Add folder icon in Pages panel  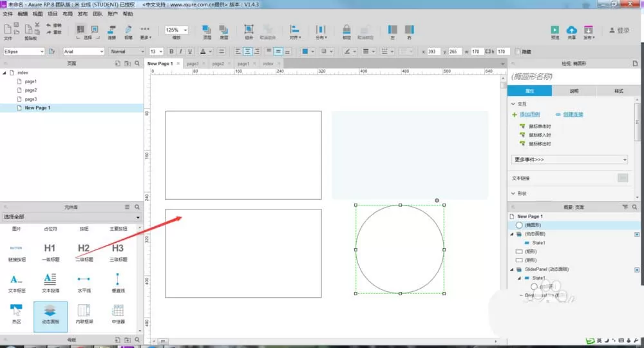(128, 63)
